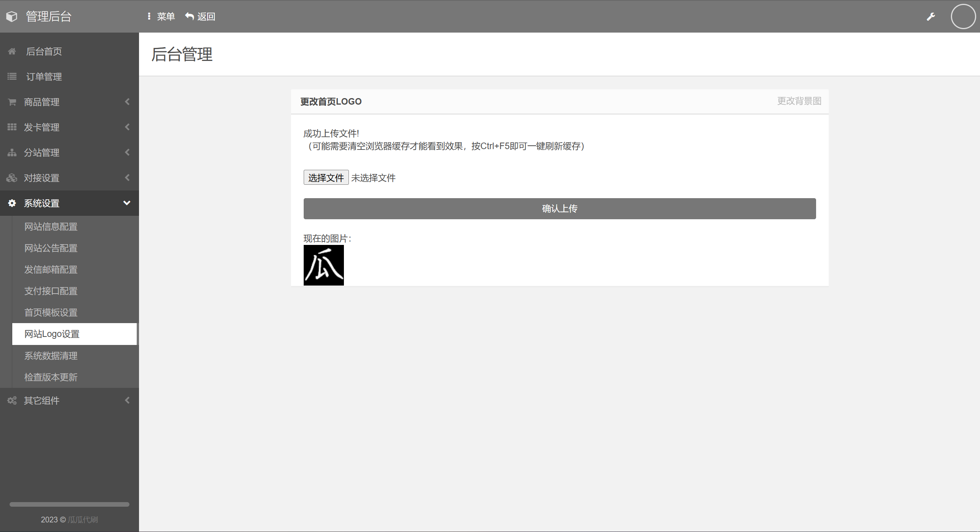The width and height of the screenshot is (980, 532).
Task: Click the cube logo beside 管理后台
Action: click(12, 16)
